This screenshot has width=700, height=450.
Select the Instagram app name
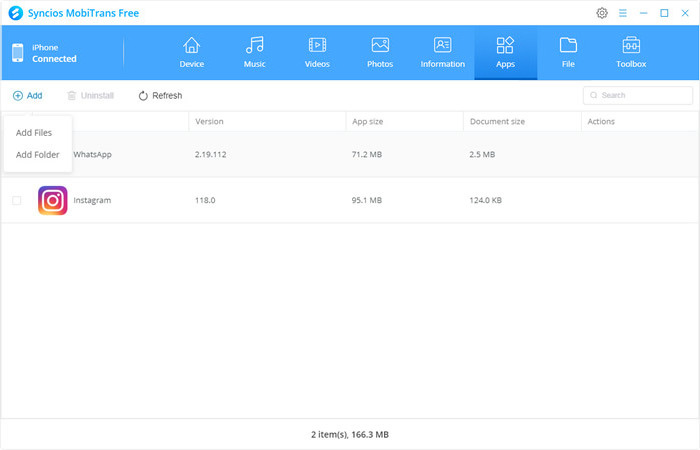click(92, 200)
